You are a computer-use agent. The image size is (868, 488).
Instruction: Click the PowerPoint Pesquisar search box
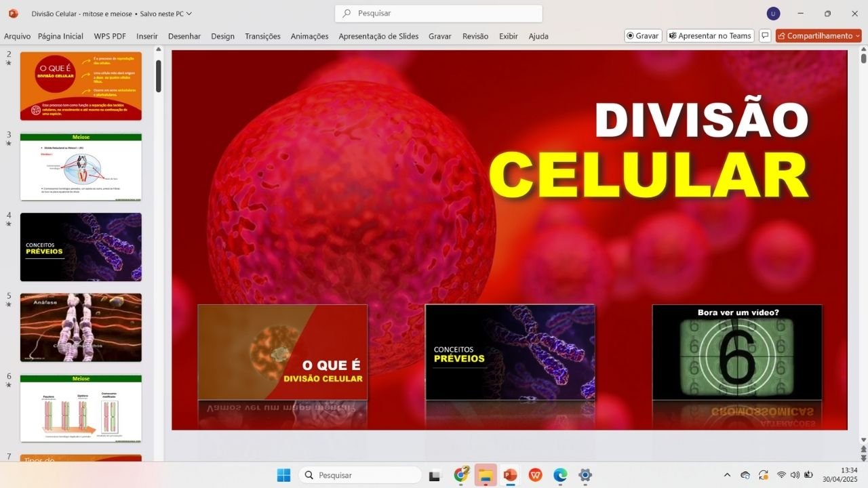[x=439, y=13]
